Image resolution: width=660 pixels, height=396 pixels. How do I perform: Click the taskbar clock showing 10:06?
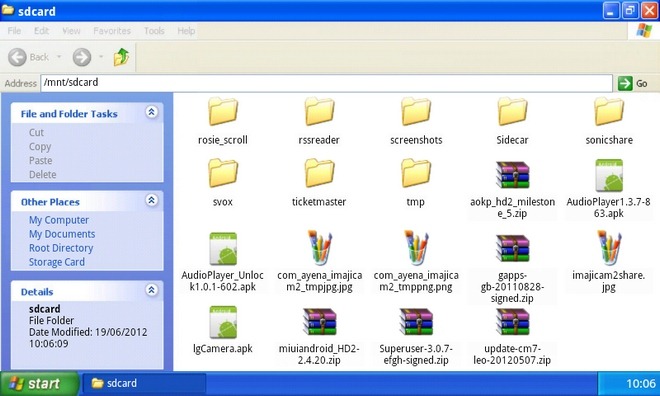click(641, 383)
